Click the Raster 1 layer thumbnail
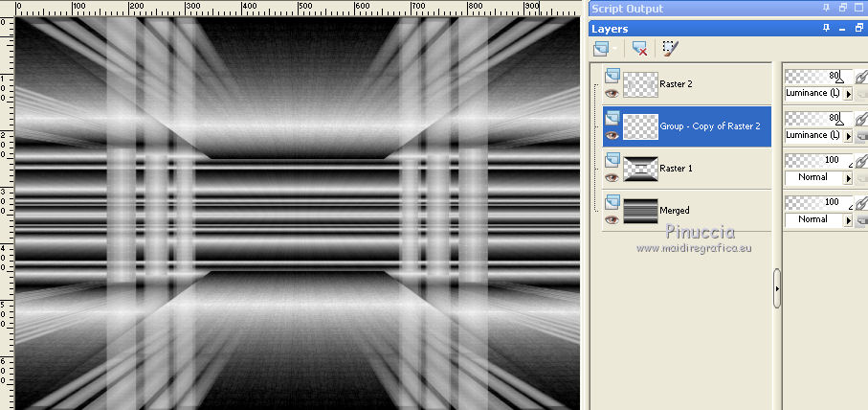868x410 pixels. coord(640,169)
